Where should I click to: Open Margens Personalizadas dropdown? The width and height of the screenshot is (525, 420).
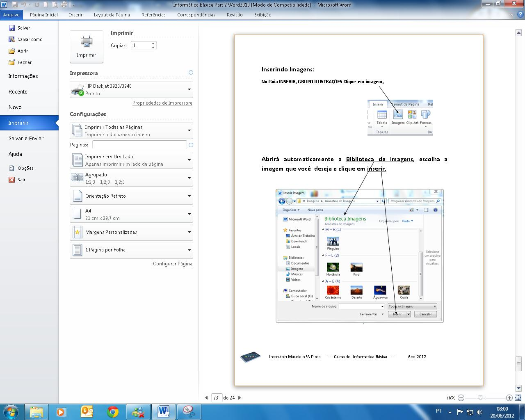[x=132, y=232]
